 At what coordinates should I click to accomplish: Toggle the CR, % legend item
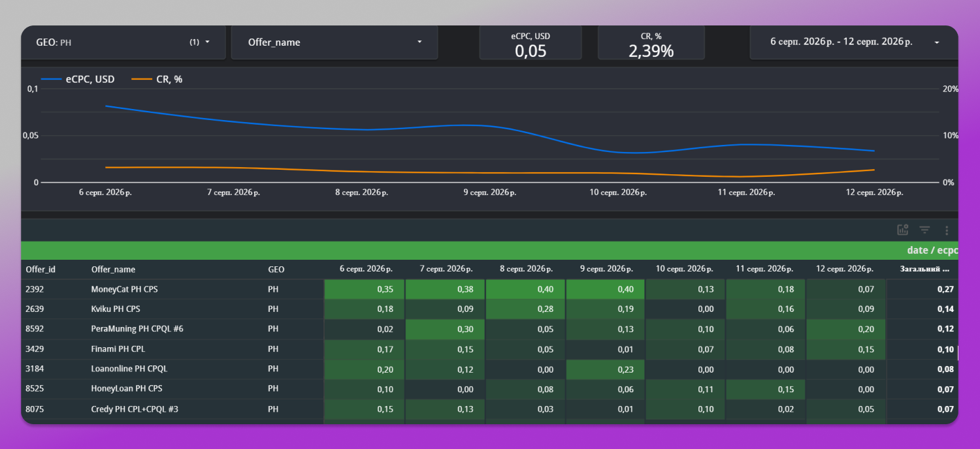[157, 80]
